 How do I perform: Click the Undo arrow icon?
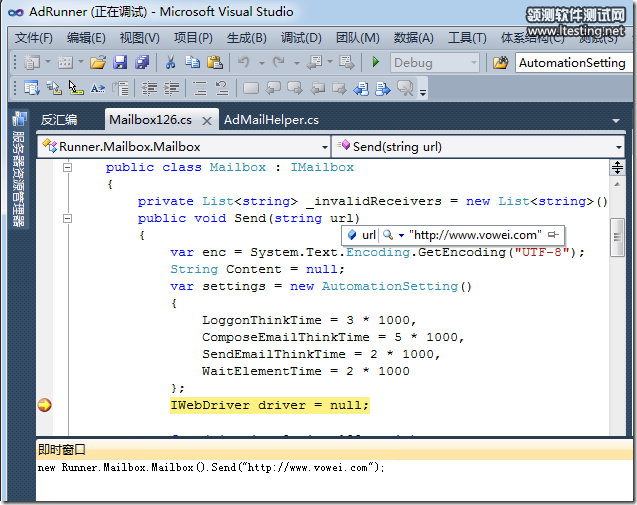243,63
